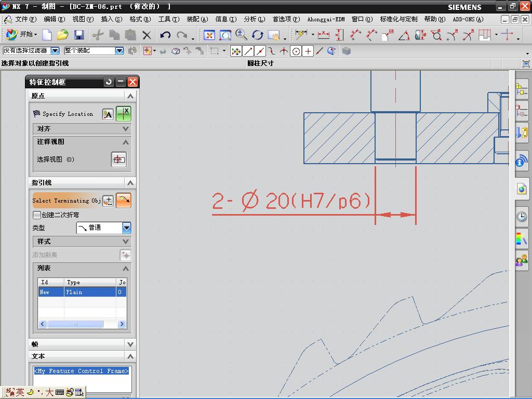532x399 pixels.
Task: Open the selection filter dropdown
Action: click(x=55, y=51)
